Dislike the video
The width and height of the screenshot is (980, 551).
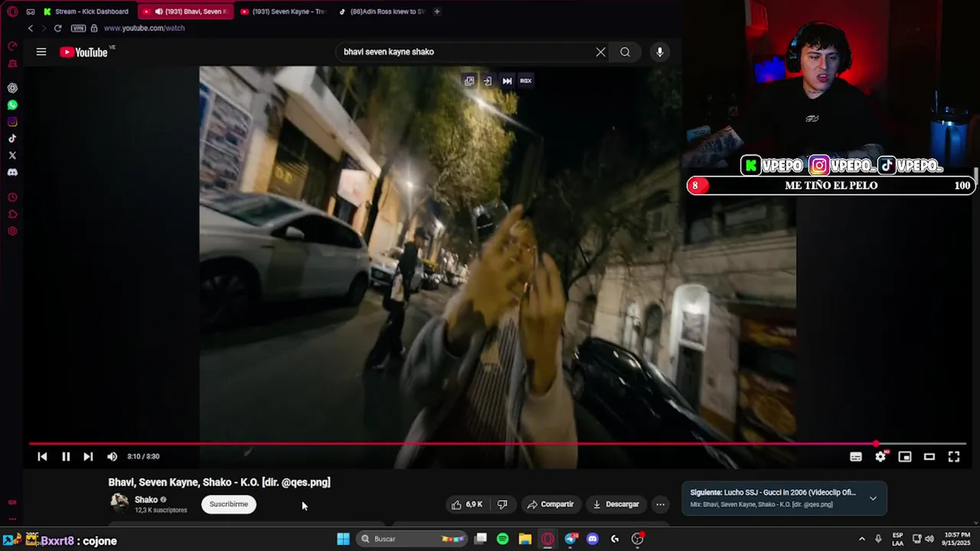tap(502, 504)
